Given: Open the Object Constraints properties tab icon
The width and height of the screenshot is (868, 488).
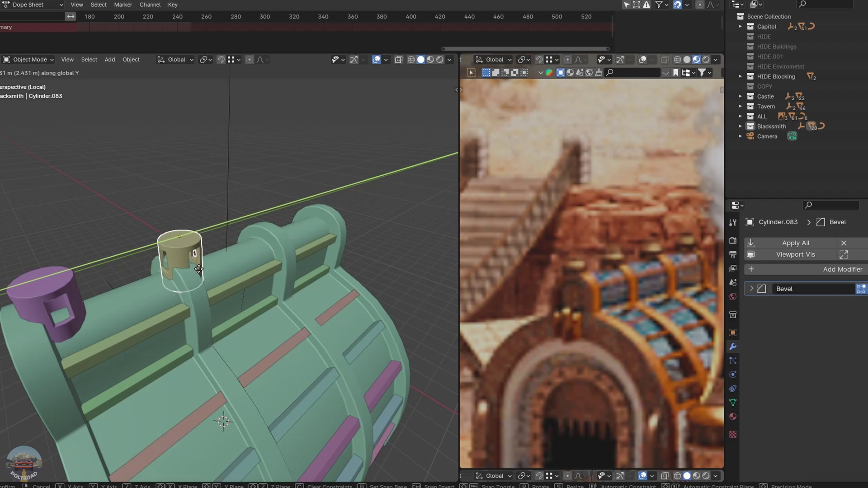Looking at the screenshot, I should coord(733,389).
